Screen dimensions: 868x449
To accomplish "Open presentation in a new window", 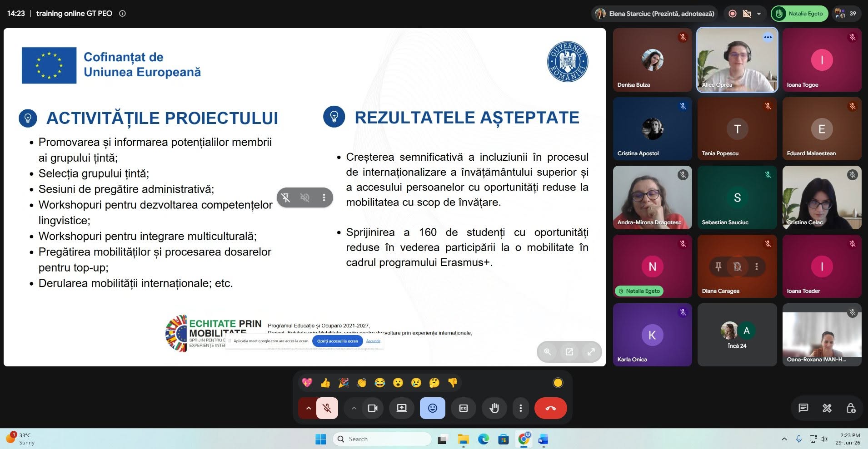I will point(569,352).
